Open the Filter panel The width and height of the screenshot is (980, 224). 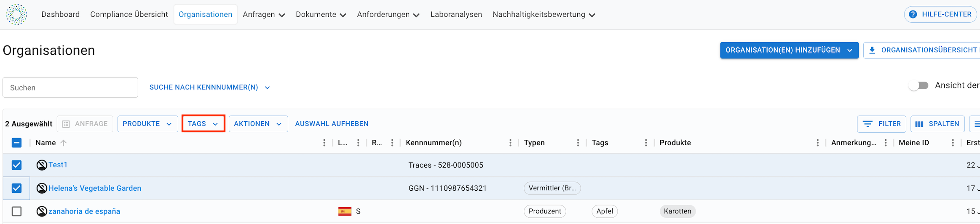(881, 124)
